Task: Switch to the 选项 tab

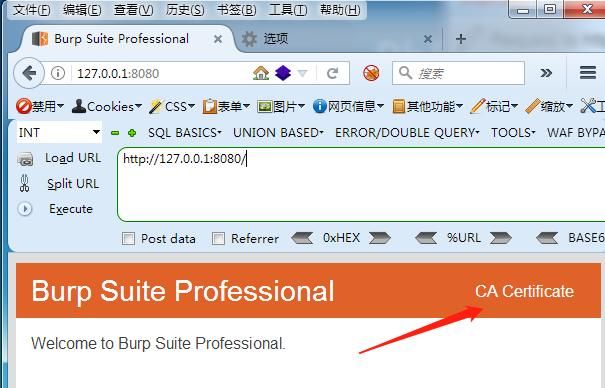Action: [x=275, y=39]
